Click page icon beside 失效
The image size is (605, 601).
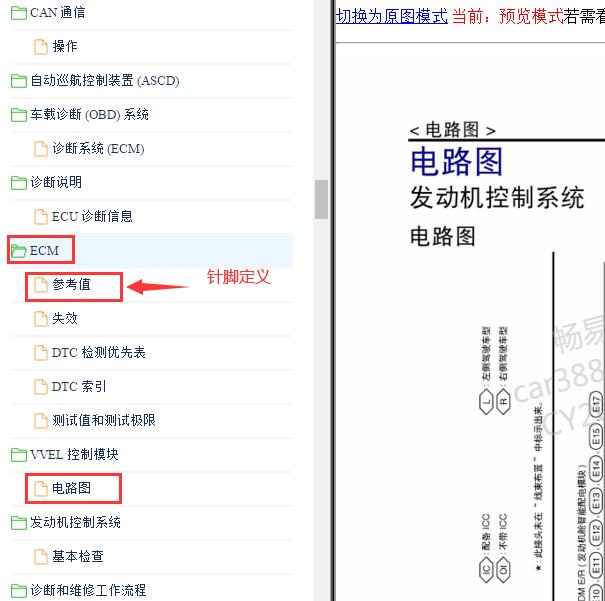coord(41,319)
